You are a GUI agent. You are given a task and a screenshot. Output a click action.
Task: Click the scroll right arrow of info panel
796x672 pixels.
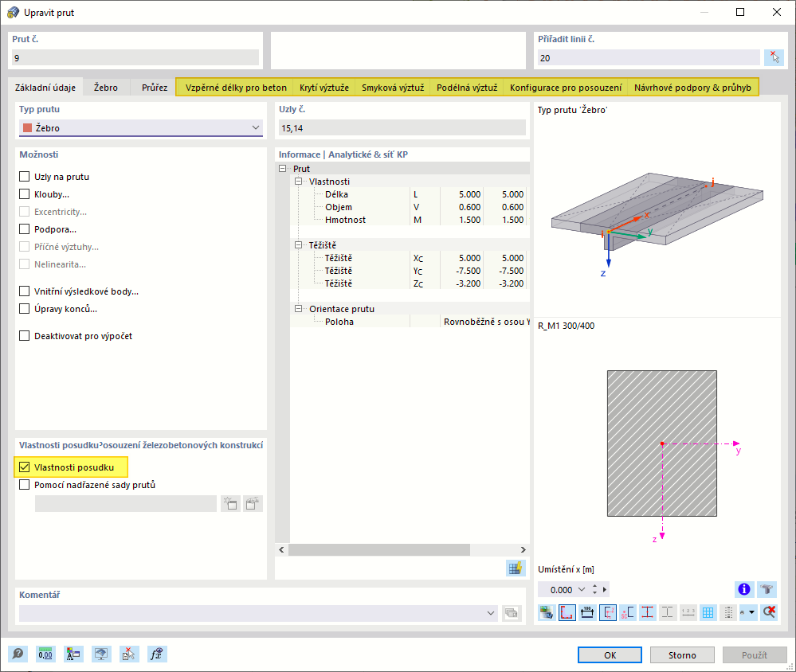point(523,549)
